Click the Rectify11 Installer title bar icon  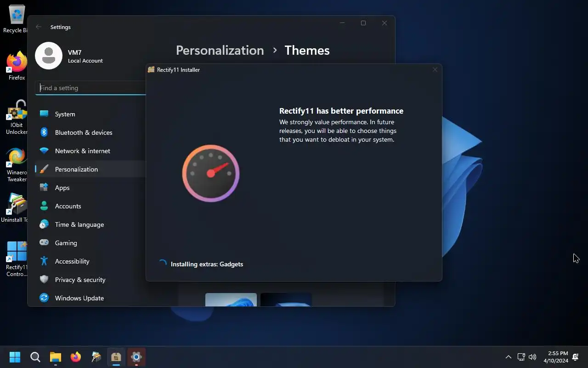151,69
